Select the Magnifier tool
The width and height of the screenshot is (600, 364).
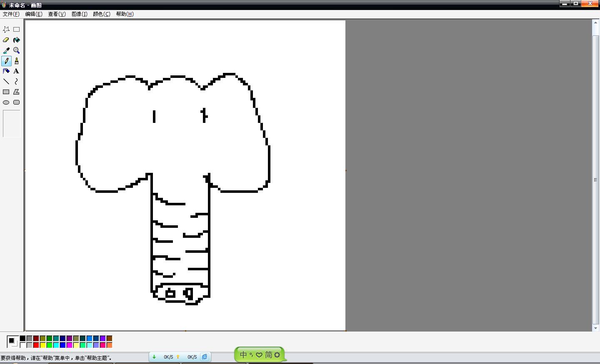click(17, 50)
